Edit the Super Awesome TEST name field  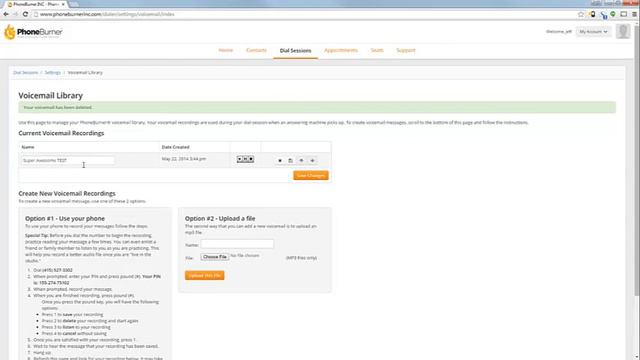[x=68, y=160]
